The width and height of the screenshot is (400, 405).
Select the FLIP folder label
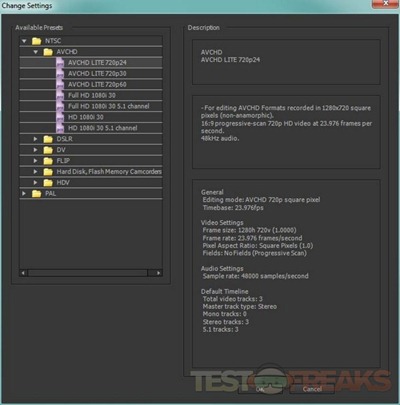coord(63,161)
